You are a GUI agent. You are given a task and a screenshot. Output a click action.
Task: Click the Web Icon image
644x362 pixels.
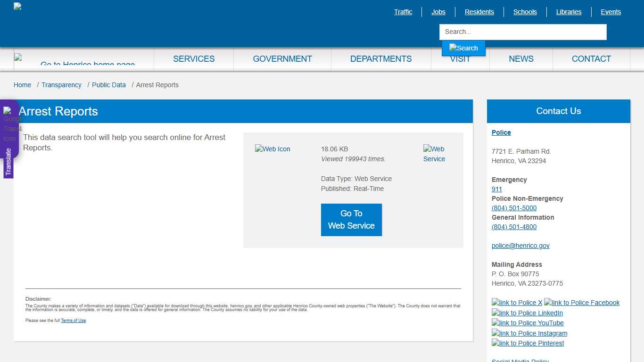(272, 149)
